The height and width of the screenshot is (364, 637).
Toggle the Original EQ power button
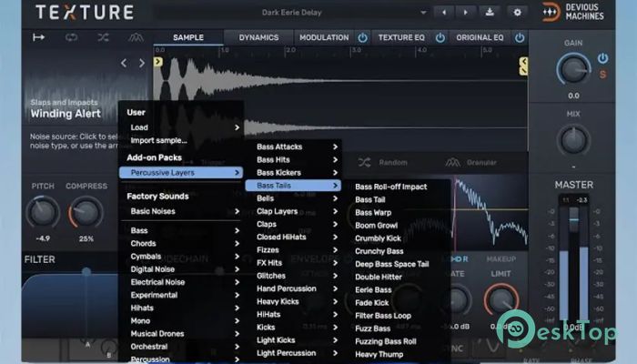click(520, 38)
